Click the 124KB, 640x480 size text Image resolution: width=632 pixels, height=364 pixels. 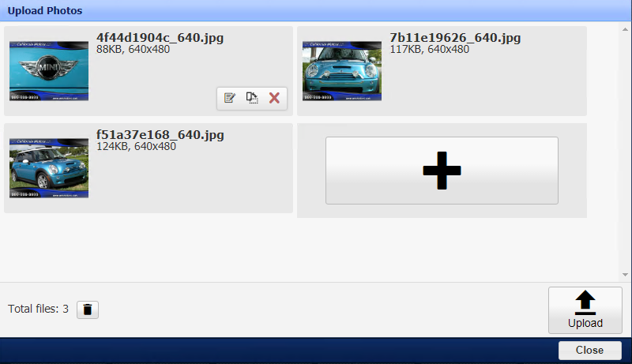click(136, 146)
